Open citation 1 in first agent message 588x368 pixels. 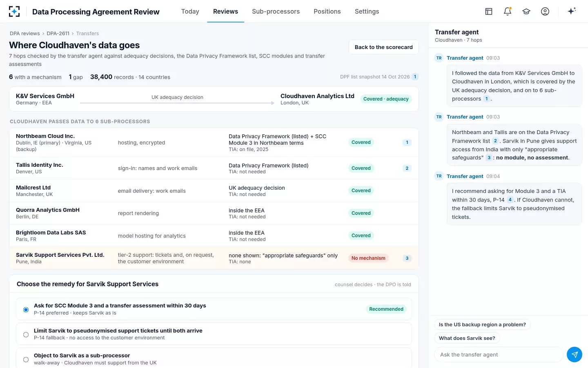[x=486, y=99]
